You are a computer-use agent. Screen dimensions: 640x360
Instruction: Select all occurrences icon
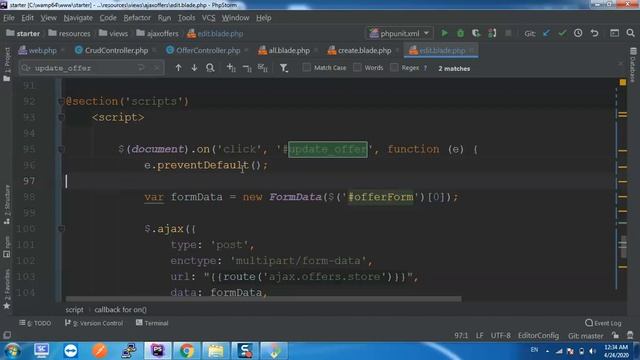263,68
